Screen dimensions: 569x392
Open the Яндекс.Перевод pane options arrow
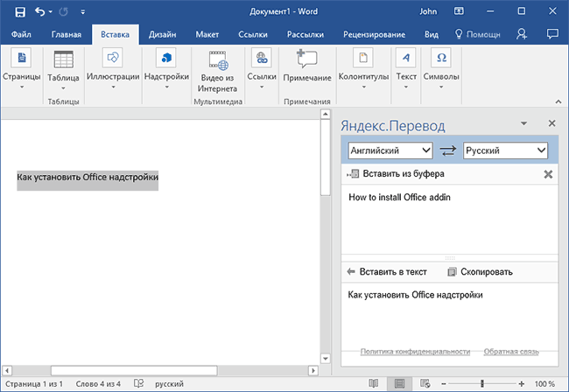pos(523,123)
